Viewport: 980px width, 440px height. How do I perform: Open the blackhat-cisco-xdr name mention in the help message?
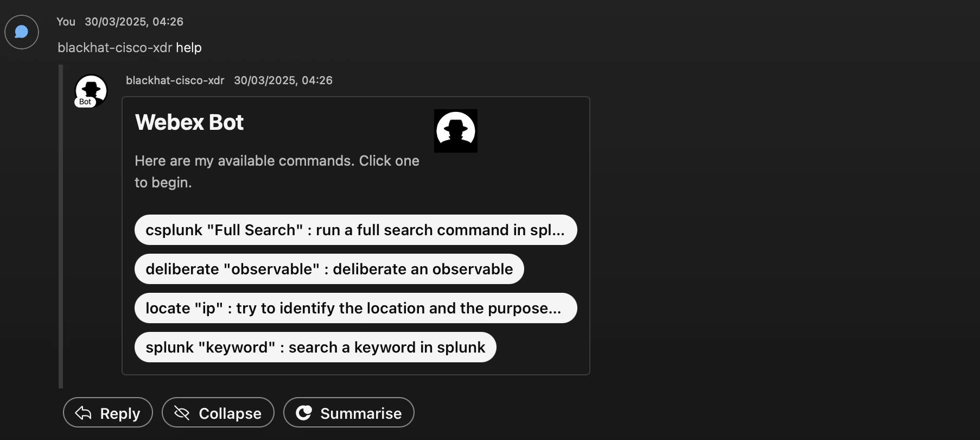coord(115,48)
